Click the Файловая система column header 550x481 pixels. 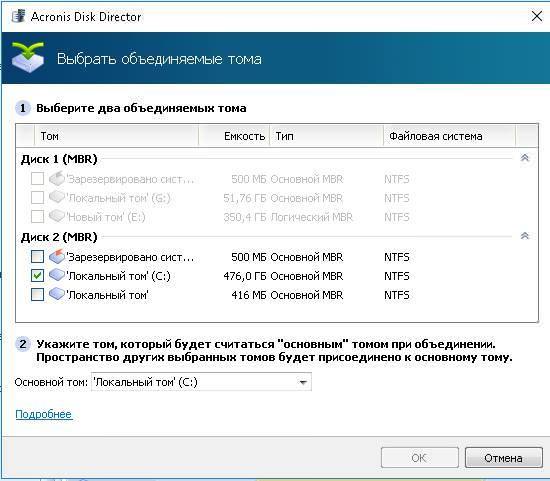coord(449,136)
